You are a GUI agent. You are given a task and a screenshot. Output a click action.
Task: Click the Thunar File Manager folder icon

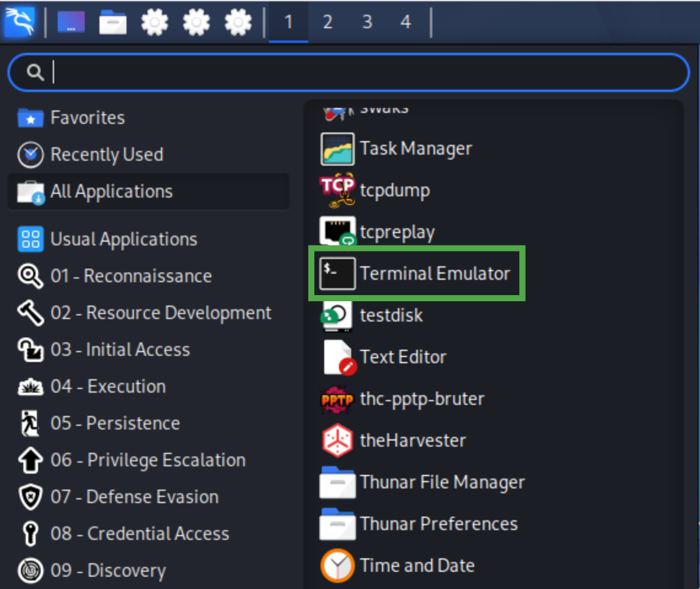[338, 482]
